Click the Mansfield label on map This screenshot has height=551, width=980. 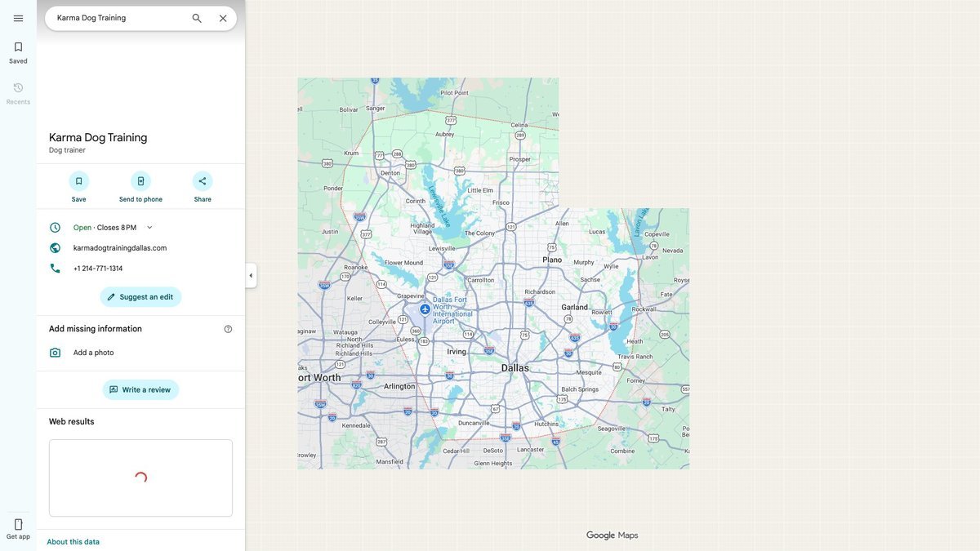pyautogui.click(x=389, y=462)
